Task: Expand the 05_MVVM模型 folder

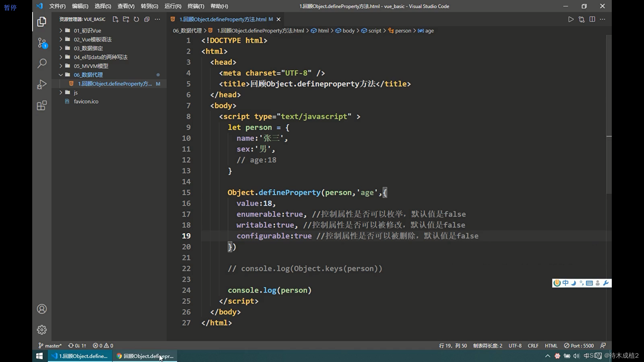Action: tap(109, 66)
